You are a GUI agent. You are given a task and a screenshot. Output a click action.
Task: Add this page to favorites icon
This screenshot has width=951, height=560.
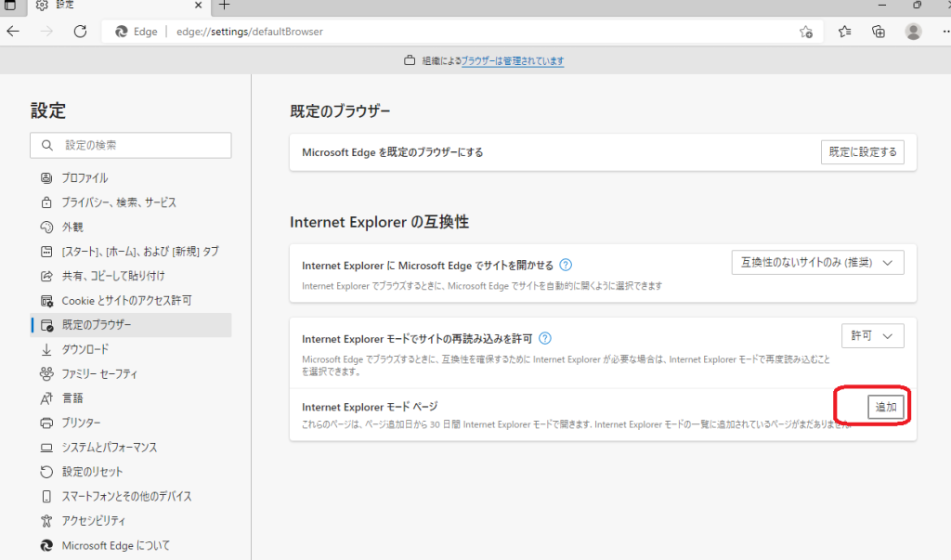(x=806, y=32)
